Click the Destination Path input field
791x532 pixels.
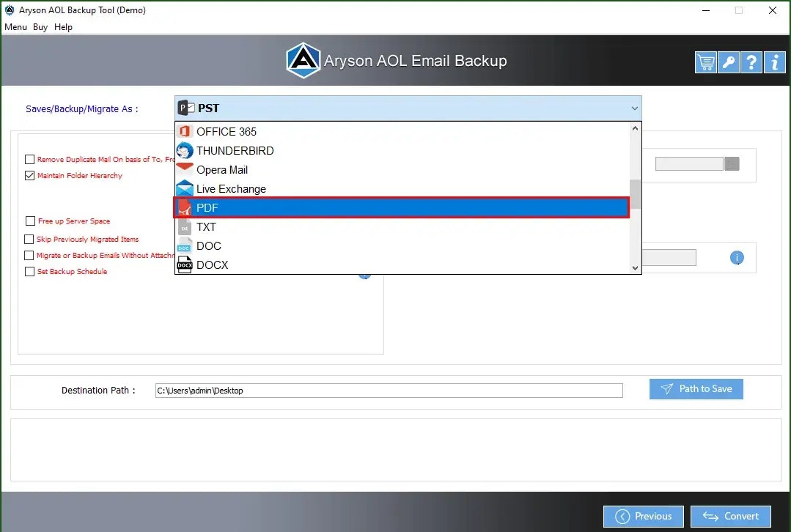pyautogui.click(x=389, y=391)
